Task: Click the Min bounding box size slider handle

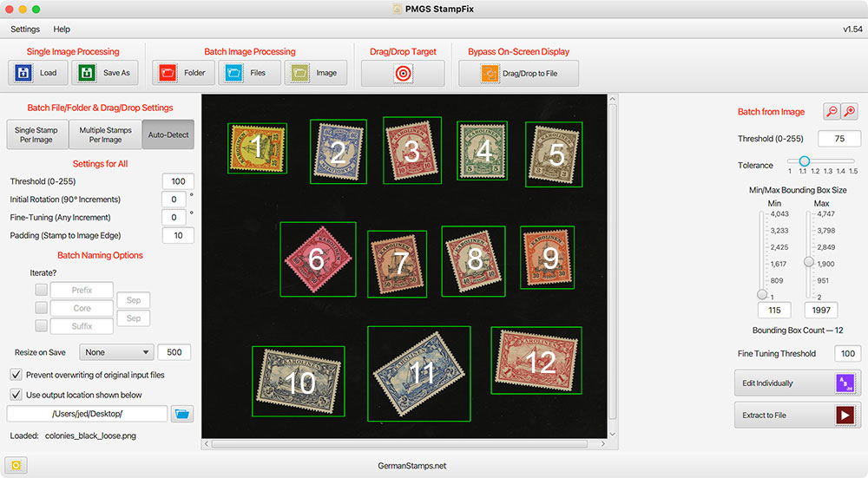Action: tap(762, 294)
